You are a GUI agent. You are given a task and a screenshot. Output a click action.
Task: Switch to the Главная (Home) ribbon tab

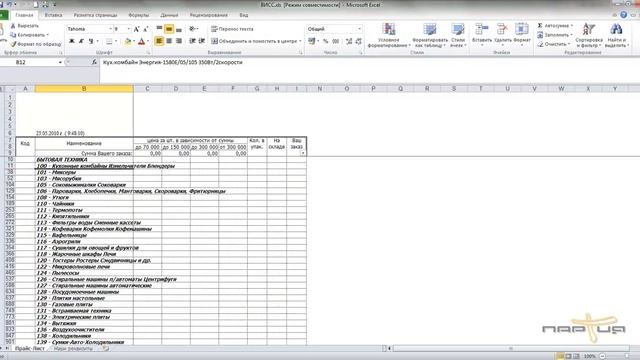tap(24, 15)
